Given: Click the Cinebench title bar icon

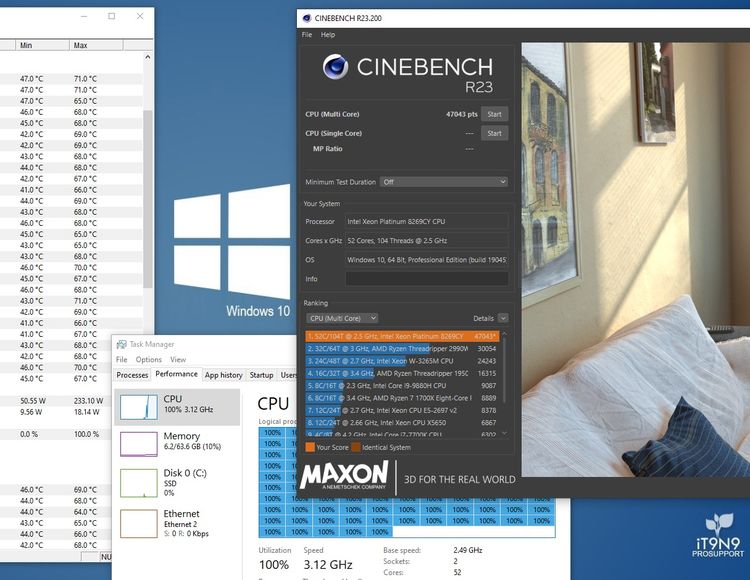Looking at the screenshot, I should point(307,18).
